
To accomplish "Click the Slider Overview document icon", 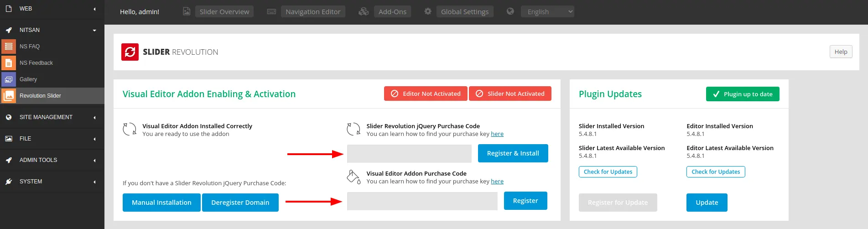I will [187, 11].
